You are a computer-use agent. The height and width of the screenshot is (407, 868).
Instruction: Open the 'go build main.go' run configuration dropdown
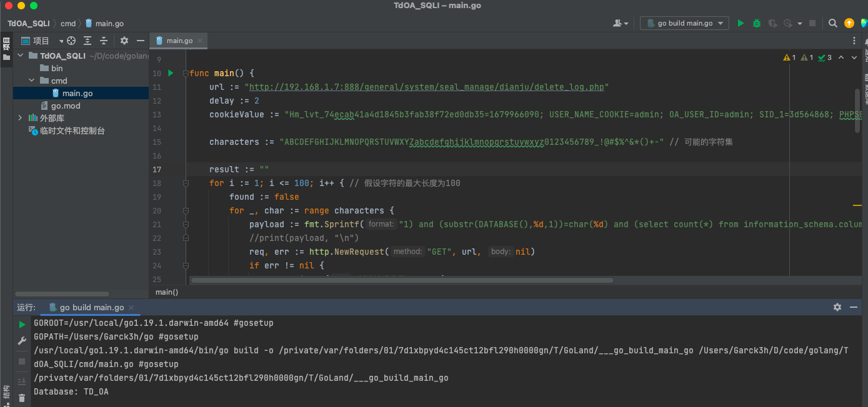tap(685, 23)
